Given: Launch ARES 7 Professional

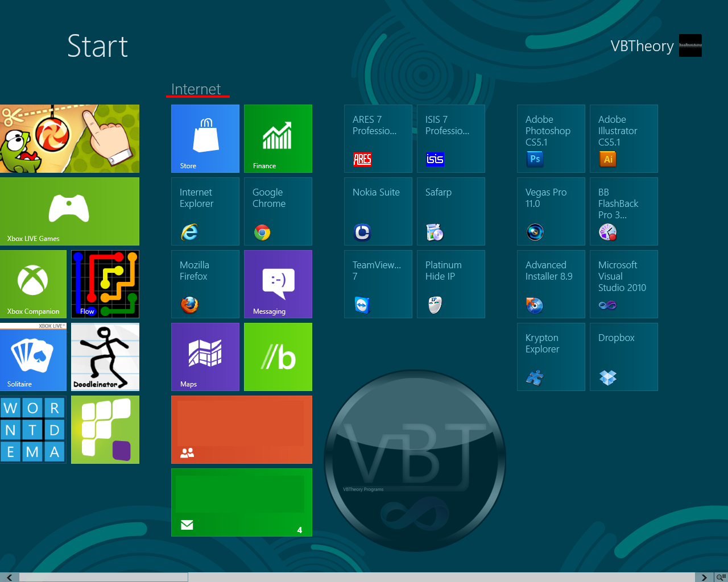Looking at the screenshot, I should pos(378,139).
